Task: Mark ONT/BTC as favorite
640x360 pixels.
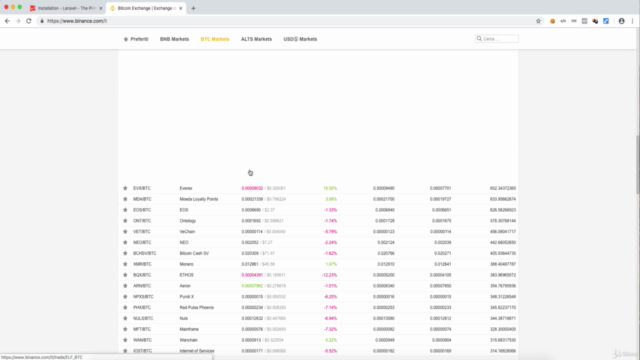Action: 125,221
